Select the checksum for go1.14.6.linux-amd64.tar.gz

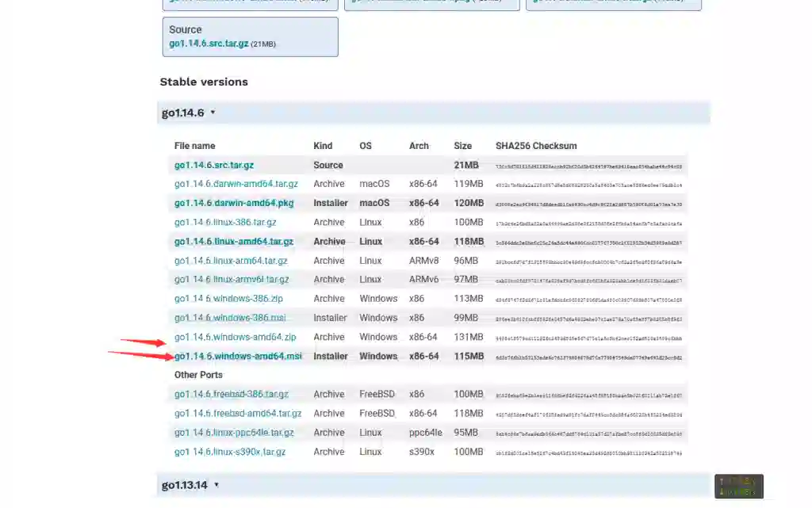[x=589, y=243]
